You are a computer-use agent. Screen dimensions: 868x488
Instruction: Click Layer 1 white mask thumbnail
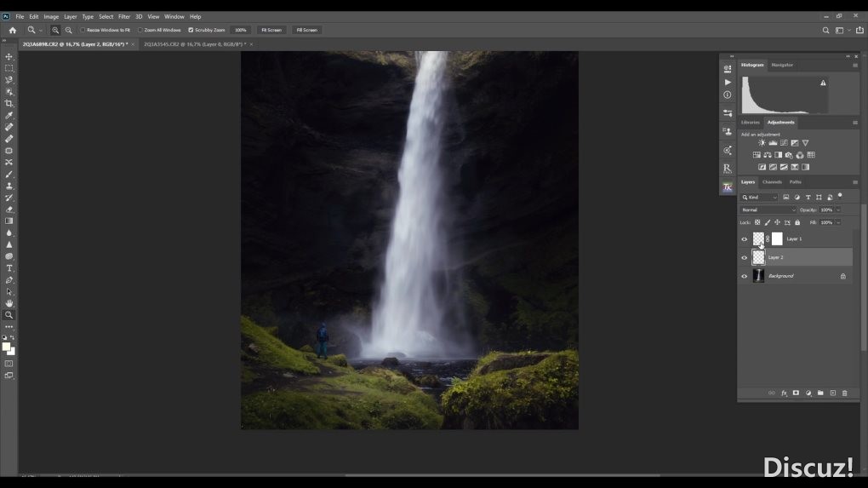[x=777, y=238]
